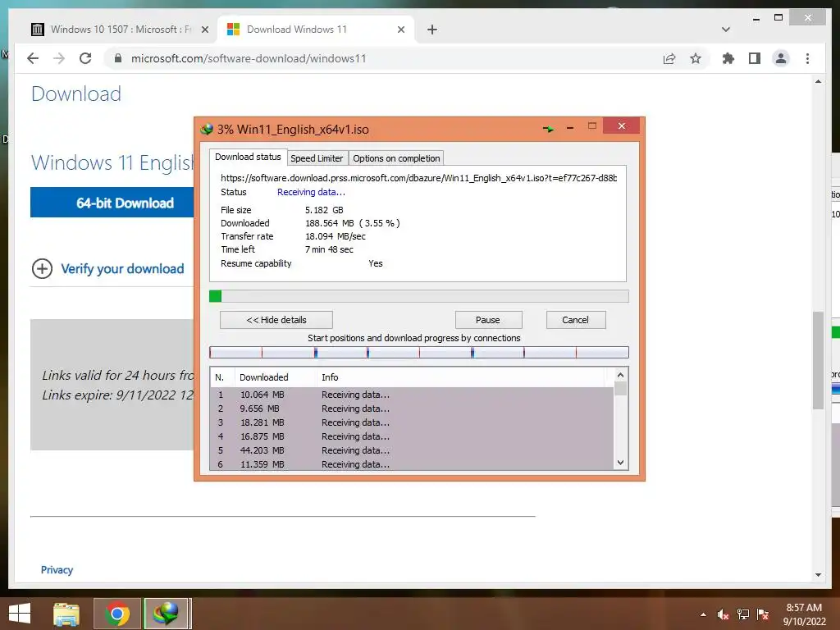
Task: Open the Action Center flag icon
Action: tap(763, 614)
